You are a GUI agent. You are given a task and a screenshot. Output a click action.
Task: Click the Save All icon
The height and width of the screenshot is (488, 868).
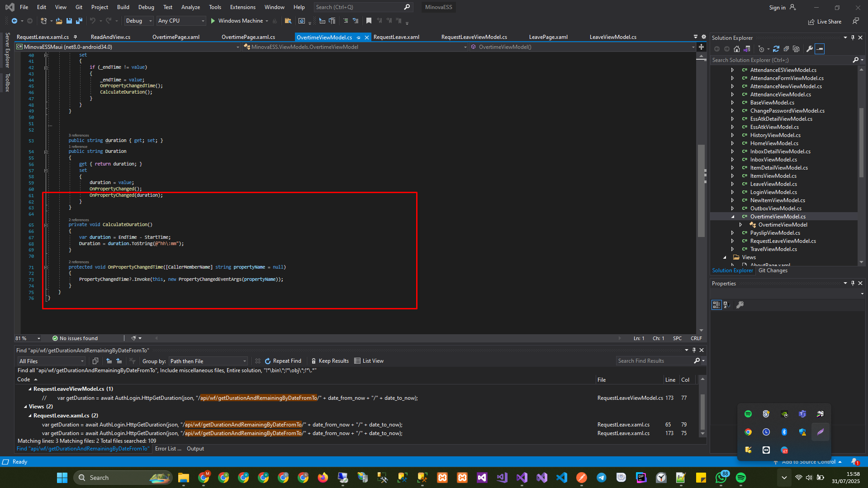[x=79, y=21]
